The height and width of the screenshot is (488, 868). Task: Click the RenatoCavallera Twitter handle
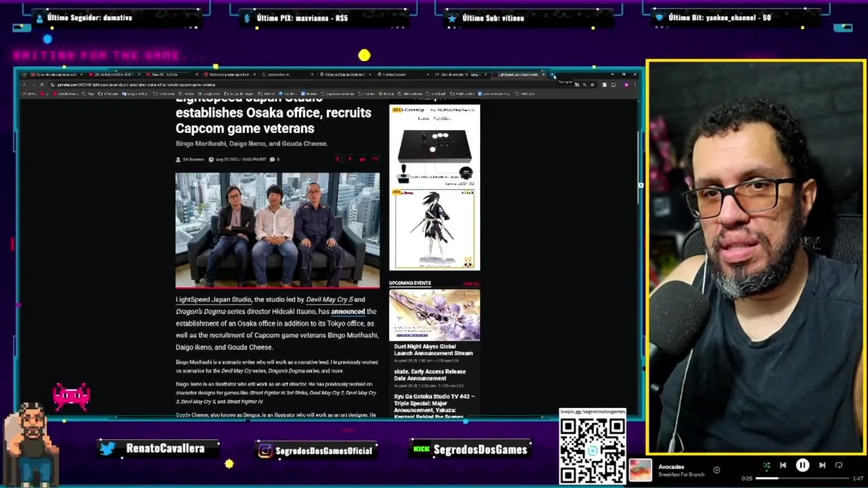[165, 448]
